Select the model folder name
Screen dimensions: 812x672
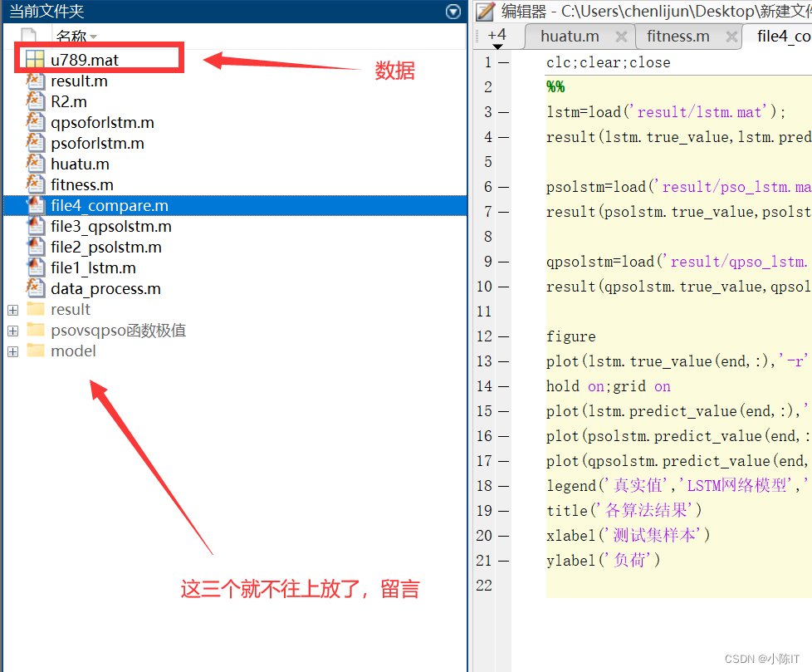(73, 351)
